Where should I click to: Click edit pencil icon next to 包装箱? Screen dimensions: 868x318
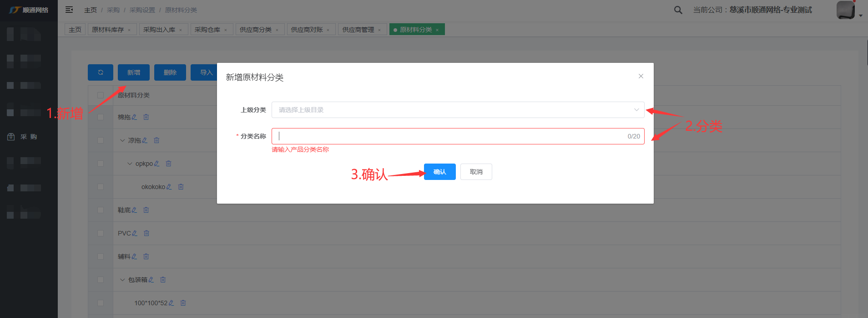coord(151,280)
